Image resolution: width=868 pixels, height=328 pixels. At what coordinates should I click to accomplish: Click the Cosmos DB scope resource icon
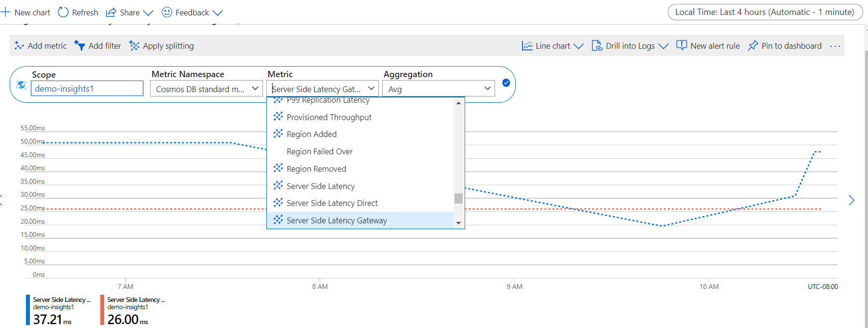pos(21,85)
